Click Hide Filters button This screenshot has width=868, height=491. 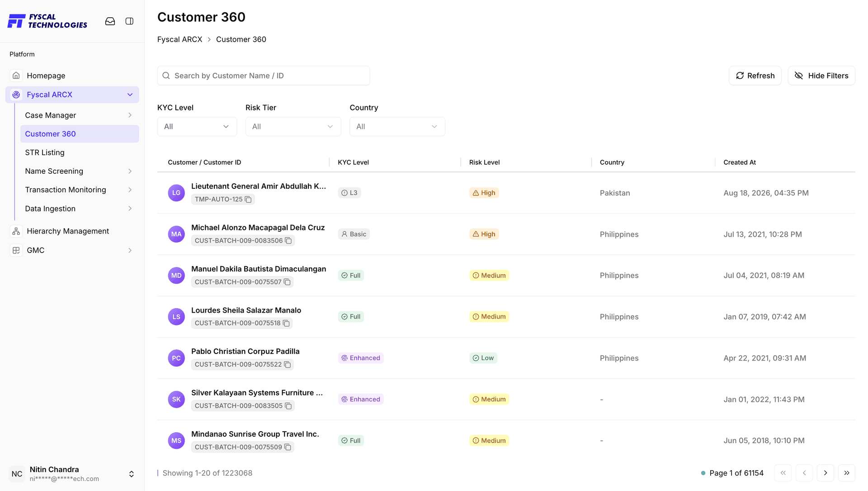(821, 76)
